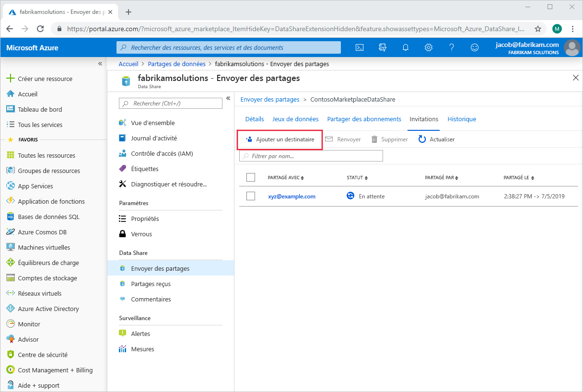Open Contrôle d'accès (IAM) in sidebar
Image resolution: width=583 pixels, height=392 pixels.
(x=161, y=153)
